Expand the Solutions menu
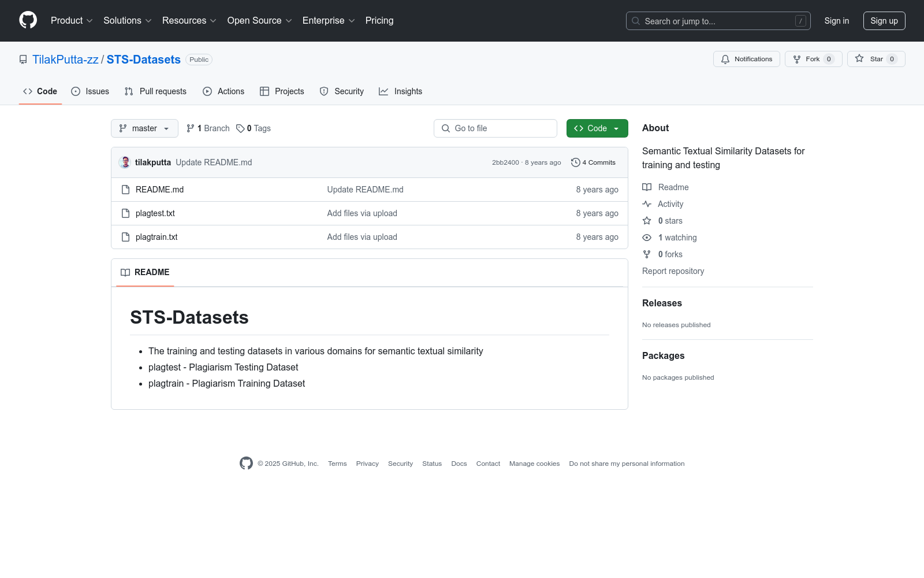 pyautogui.click(x=128, y=21)
